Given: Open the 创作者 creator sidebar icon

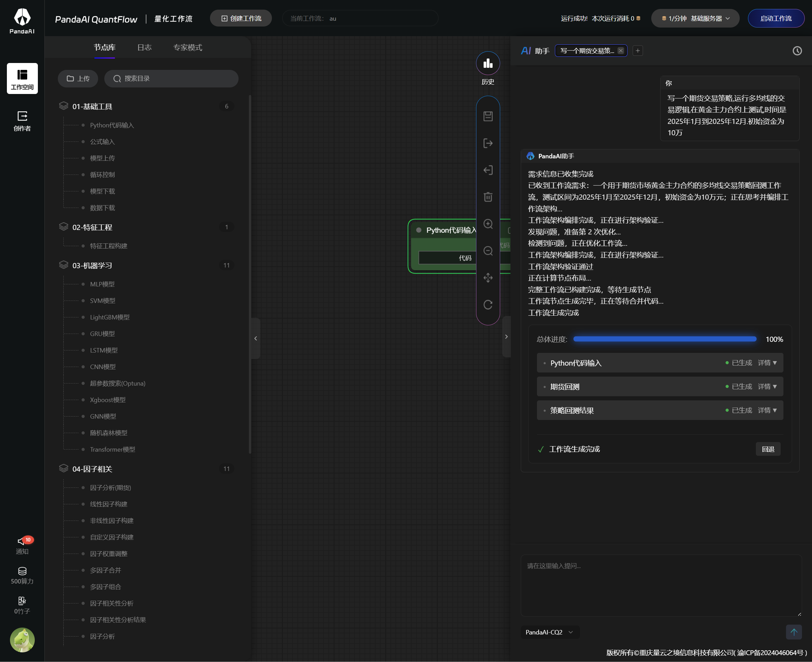Looking at the screenshot, I should [22, 121].
